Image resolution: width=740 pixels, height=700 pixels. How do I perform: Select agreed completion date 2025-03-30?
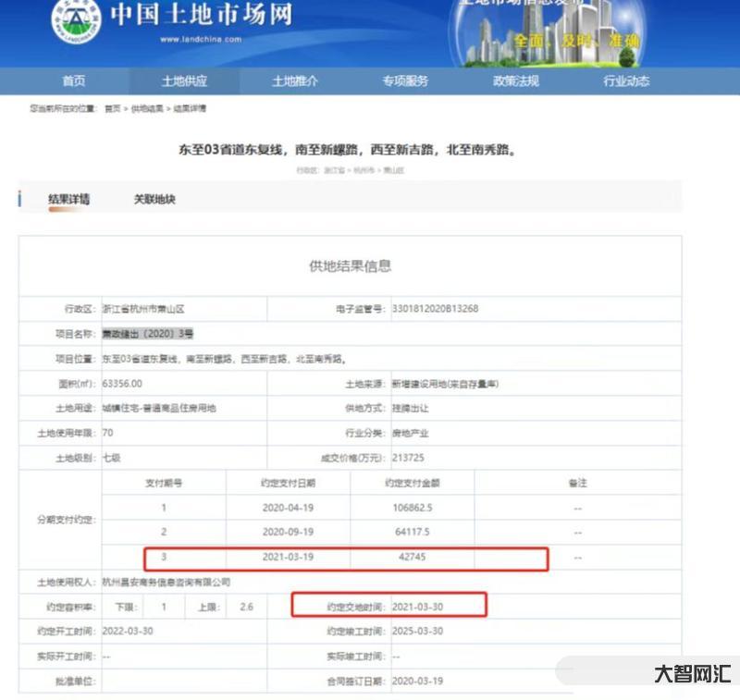pos(418,632)
